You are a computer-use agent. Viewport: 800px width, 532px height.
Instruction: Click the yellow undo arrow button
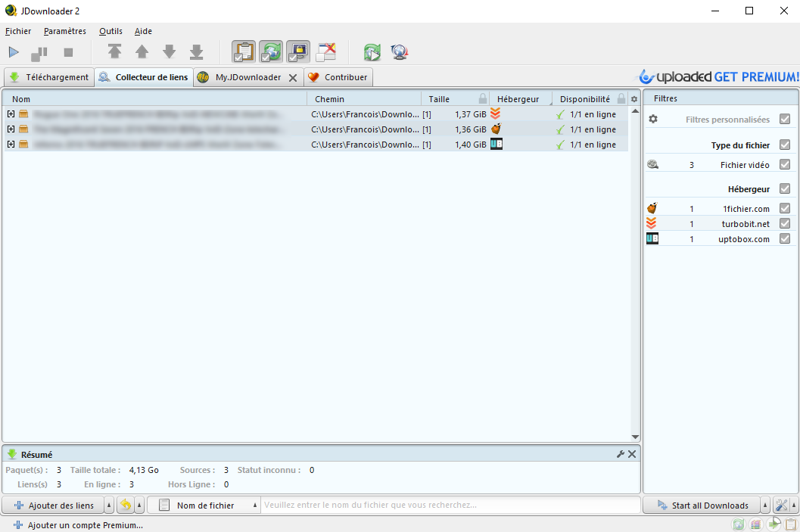coord(126,505)
